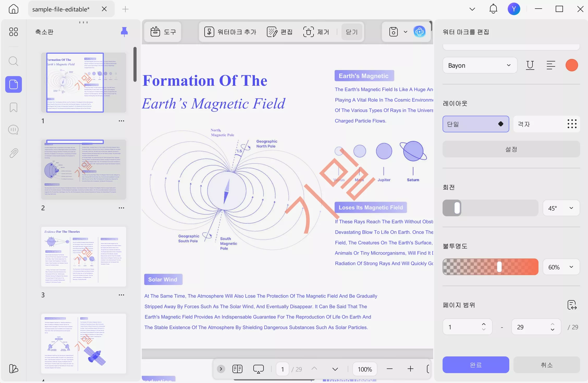Go to next page with down arrow
Screen dimensions: 588x383
335,369
